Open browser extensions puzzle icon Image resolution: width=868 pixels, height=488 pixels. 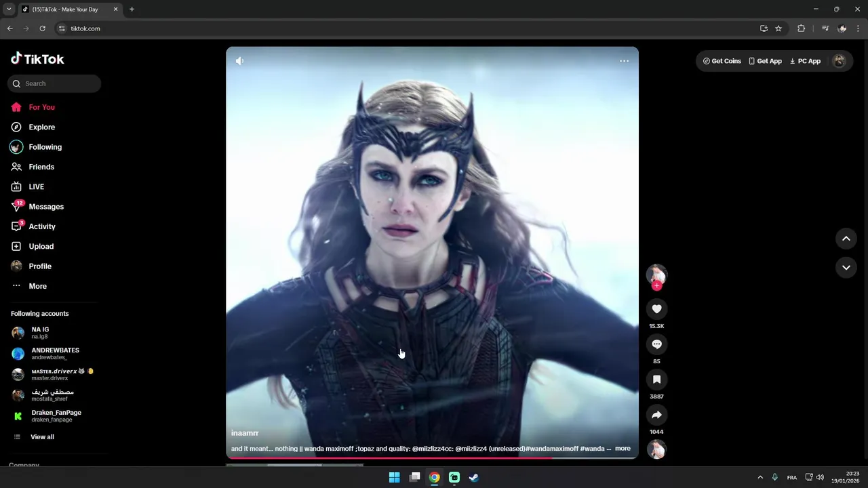pos(801,28)
